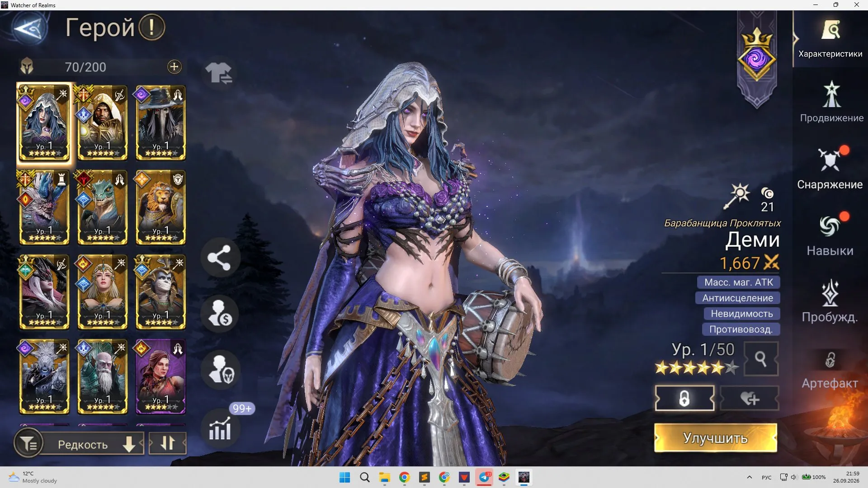Switch to the Продвижение tab
The width and height of the screenshot is (868, 488).
pyautogui.click(x=831, y=103)
